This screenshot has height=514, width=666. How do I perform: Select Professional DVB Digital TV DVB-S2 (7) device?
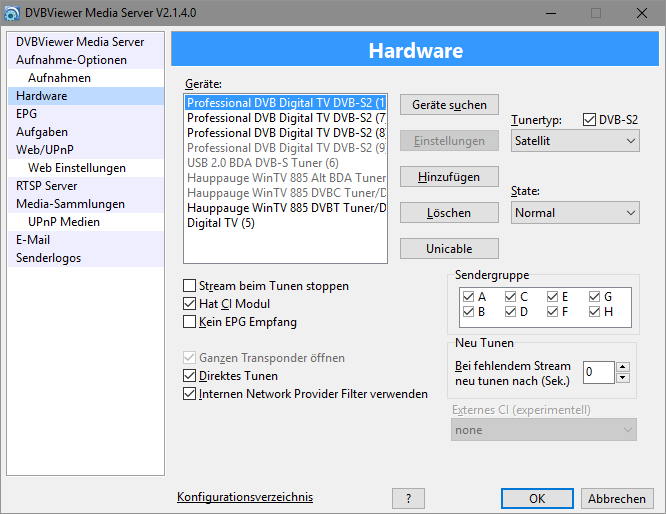(285, 118)
